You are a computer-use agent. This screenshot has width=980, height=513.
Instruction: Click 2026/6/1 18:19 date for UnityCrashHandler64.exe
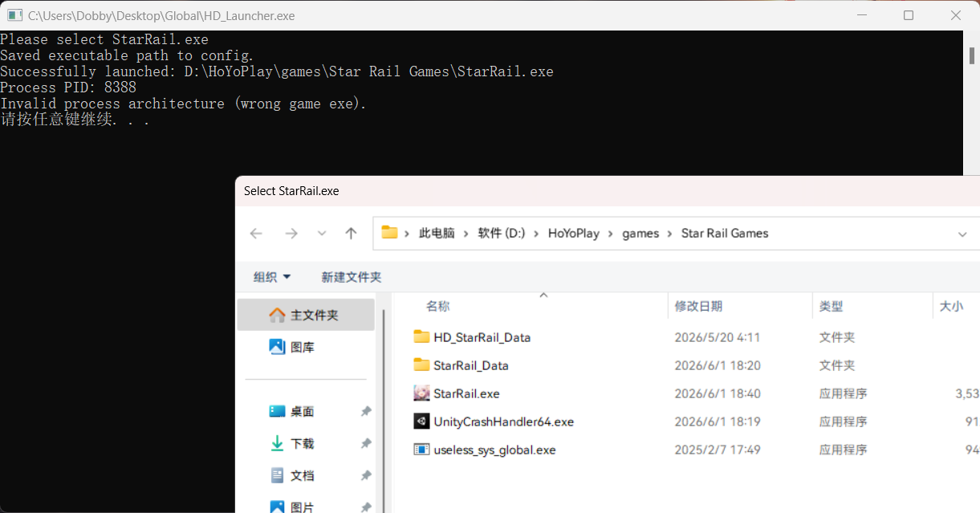[x=717, y=421]
